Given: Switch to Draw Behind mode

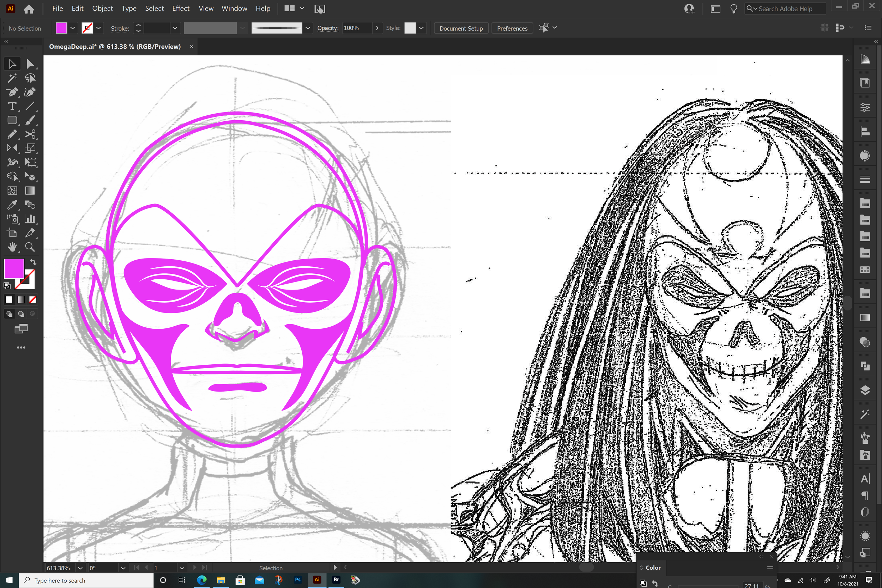Looking at the screenshot, I should tap(21, 314).
